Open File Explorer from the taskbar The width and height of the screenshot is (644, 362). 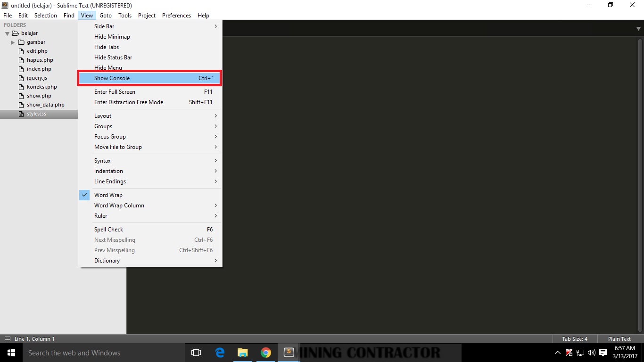click(243, 352)
